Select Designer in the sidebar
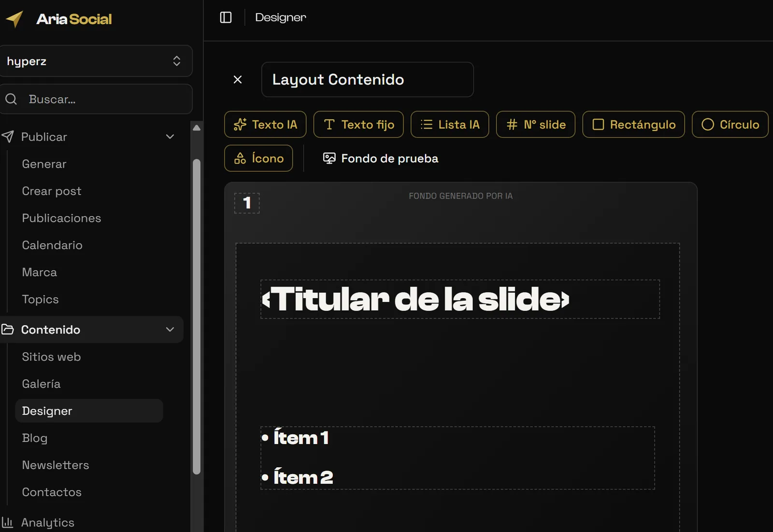The image size is (773, 532). tap(89, 411)
